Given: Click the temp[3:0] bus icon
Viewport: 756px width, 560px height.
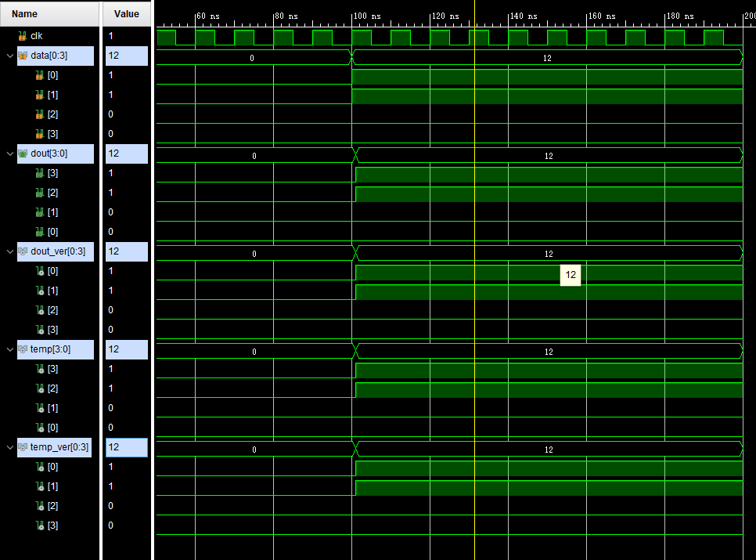Looking at the screenshot, I should [x=23, y=349].
